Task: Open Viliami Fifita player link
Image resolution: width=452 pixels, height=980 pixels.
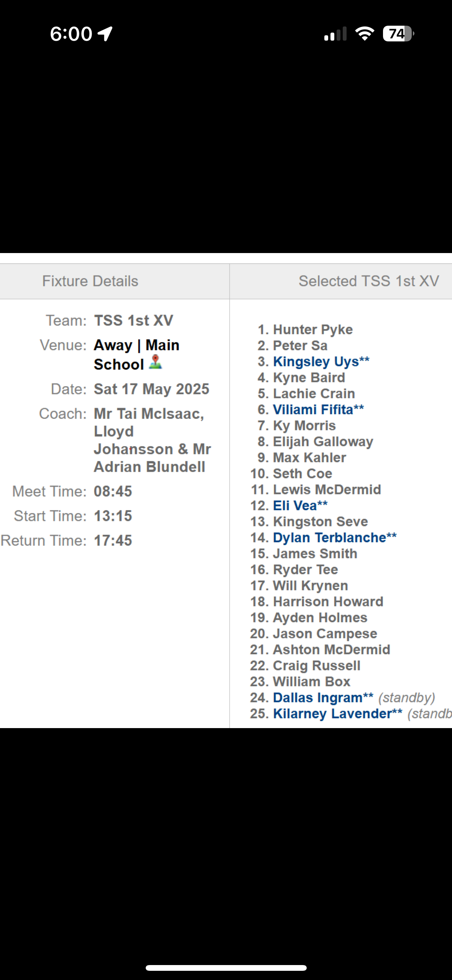Action: [x=313, y=409]
